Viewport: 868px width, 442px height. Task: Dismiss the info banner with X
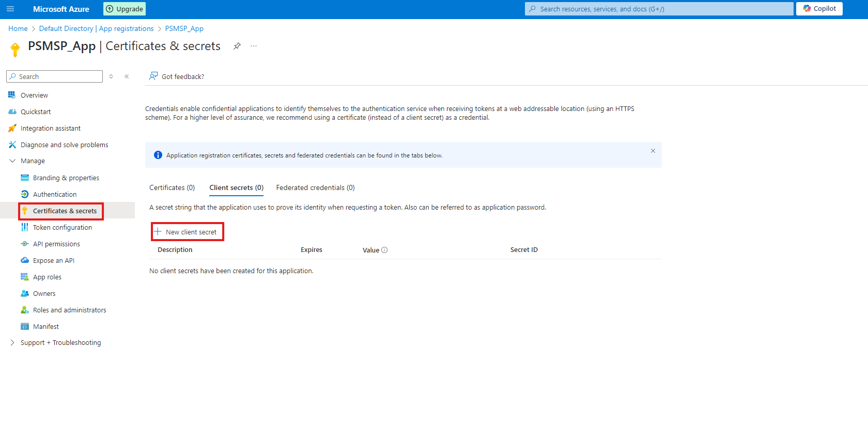tap(653, 151)
